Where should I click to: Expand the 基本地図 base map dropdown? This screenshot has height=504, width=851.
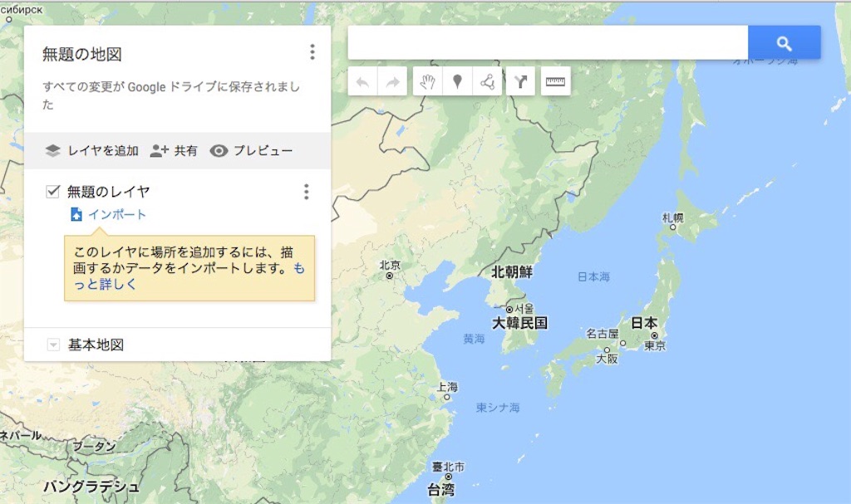pyautogui.click(x=53, y=345)
